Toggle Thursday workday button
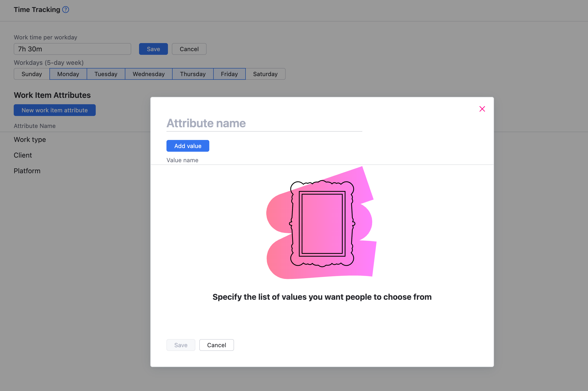The width and height of the screenshot is (588, 391). point(193,74)
